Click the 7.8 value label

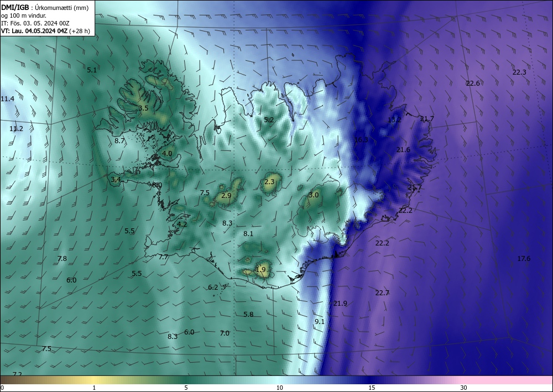(62, 259)
